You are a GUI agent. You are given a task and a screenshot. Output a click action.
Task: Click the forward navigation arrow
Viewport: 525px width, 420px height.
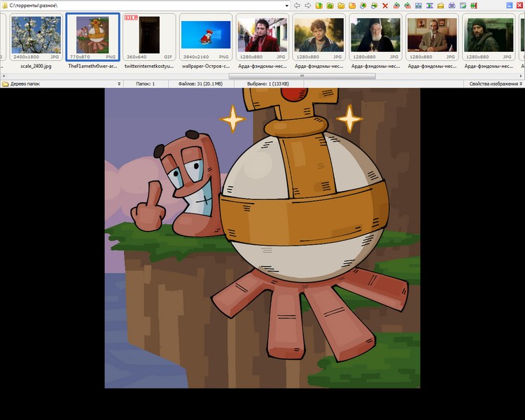[308, 6]
